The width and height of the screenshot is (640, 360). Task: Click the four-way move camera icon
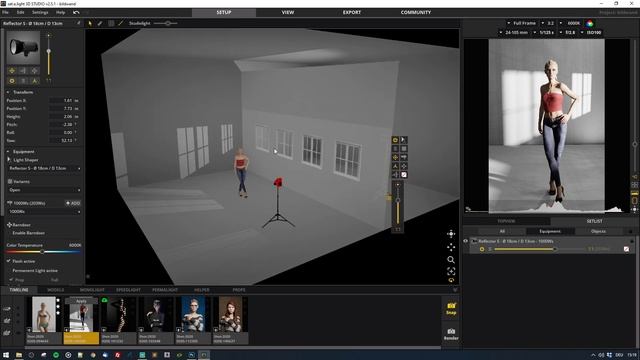451,247
